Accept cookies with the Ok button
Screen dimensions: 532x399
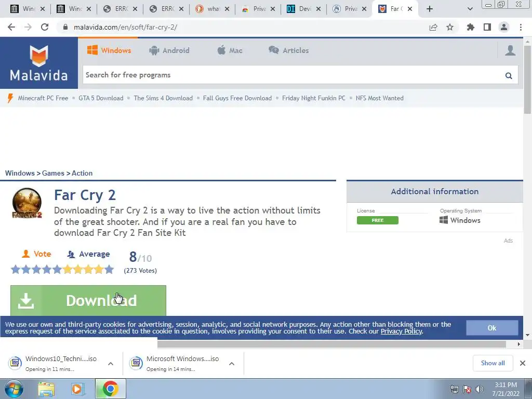492,328
